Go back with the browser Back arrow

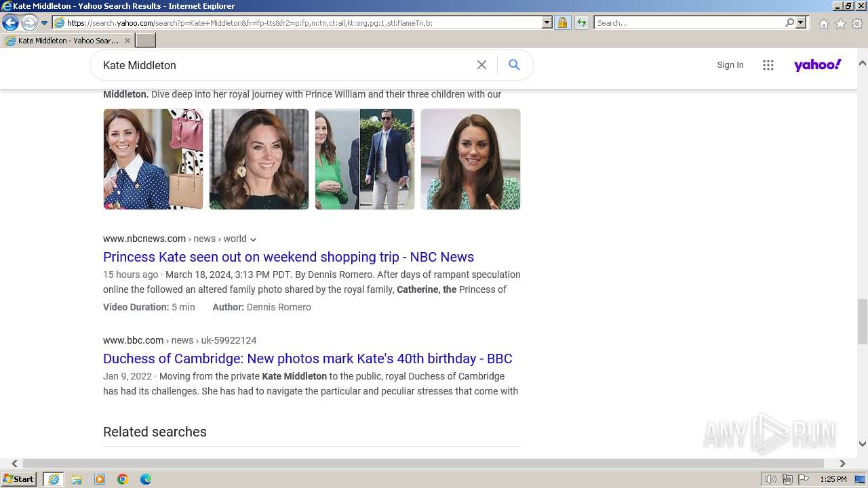pyautogui.click(x=10, y=23)
